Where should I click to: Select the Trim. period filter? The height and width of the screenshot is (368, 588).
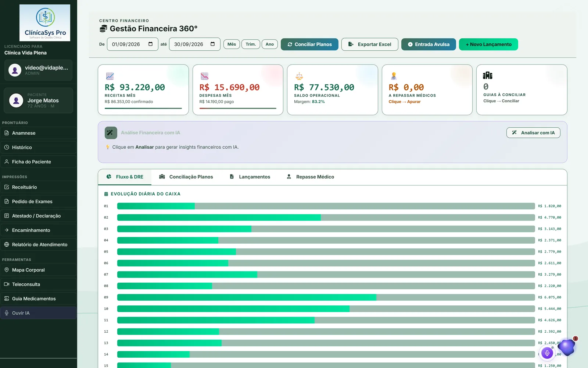[x=251, y=44]
